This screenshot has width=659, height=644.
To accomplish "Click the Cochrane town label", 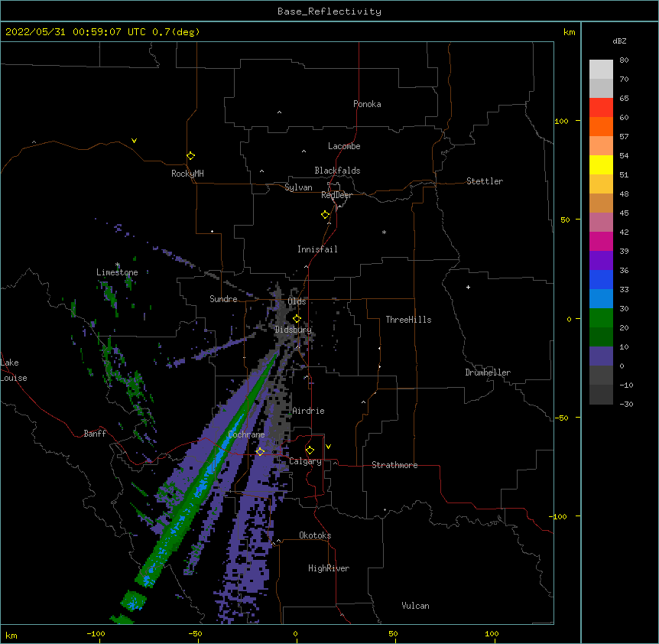I will coord(246,434).
